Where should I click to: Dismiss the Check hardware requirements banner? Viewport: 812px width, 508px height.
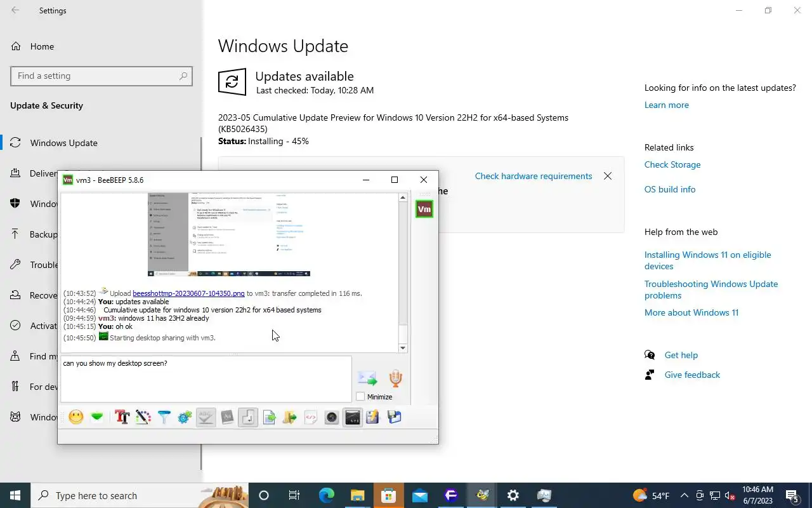pos(608,176)
